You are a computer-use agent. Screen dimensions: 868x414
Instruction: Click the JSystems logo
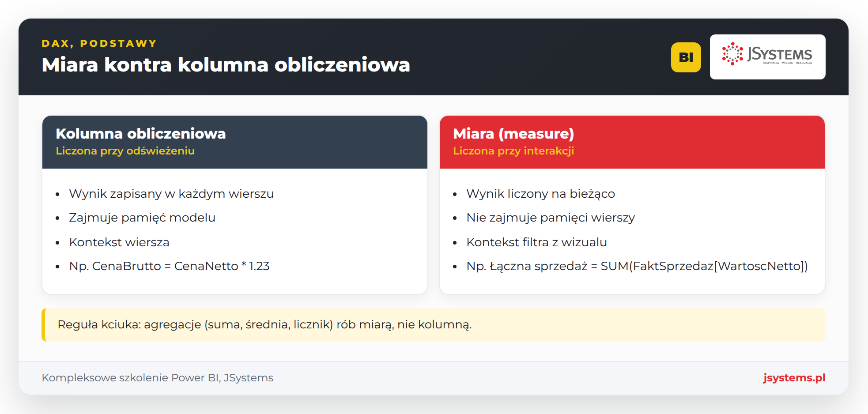point(767,57)
